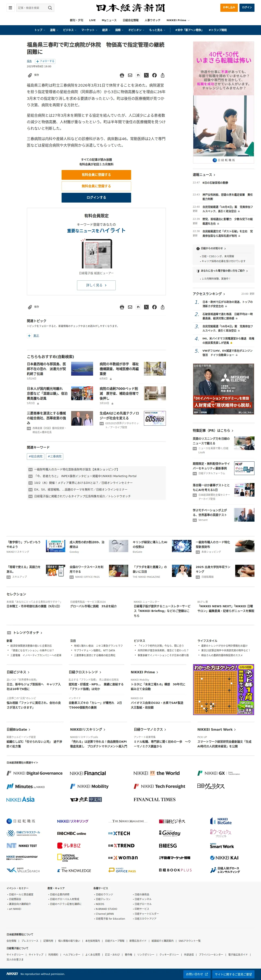Open the hamburger menu icon
This screenshot has height=980, width=261.
pyautogui.click(x=10, y=8)
